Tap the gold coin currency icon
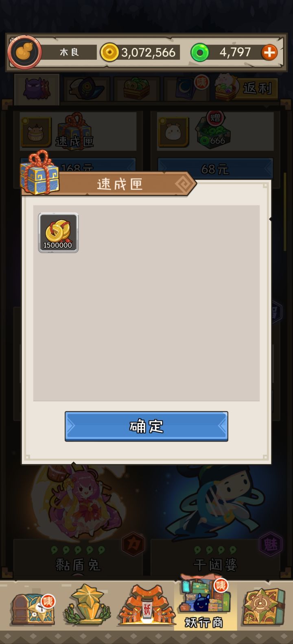293x644 pixels. tap(109, 52)
